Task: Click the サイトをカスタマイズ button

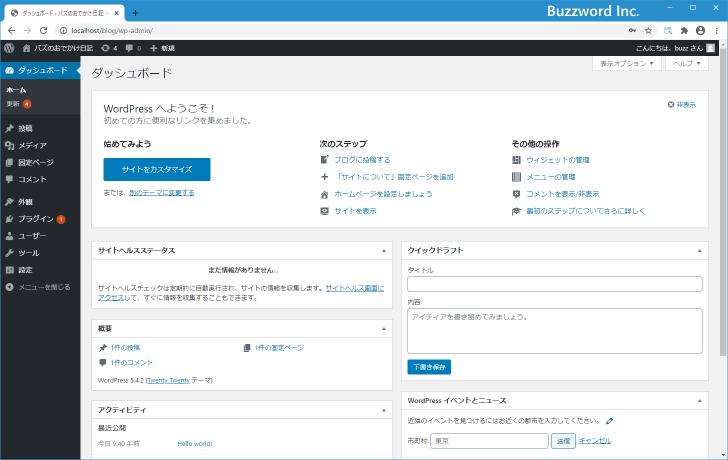Action: [x=157, y=169]
